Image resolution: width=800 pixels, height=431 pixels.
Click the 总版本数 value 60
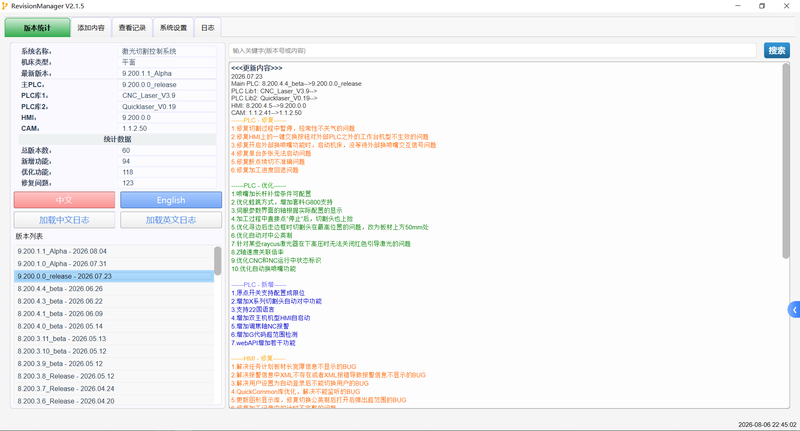click(x=167, y=150)
